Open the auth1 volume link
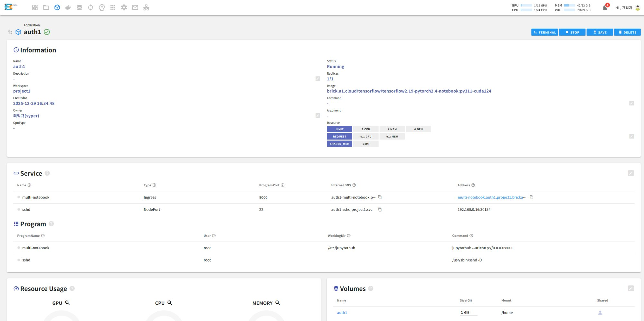 (x=342, y=313)
